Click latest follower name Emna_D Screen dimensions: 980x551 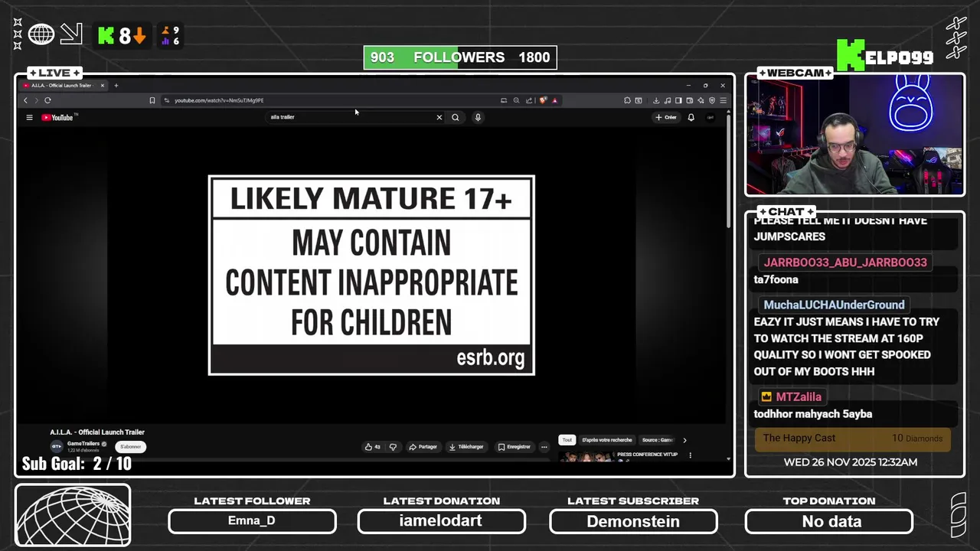[x=251, y=521]
